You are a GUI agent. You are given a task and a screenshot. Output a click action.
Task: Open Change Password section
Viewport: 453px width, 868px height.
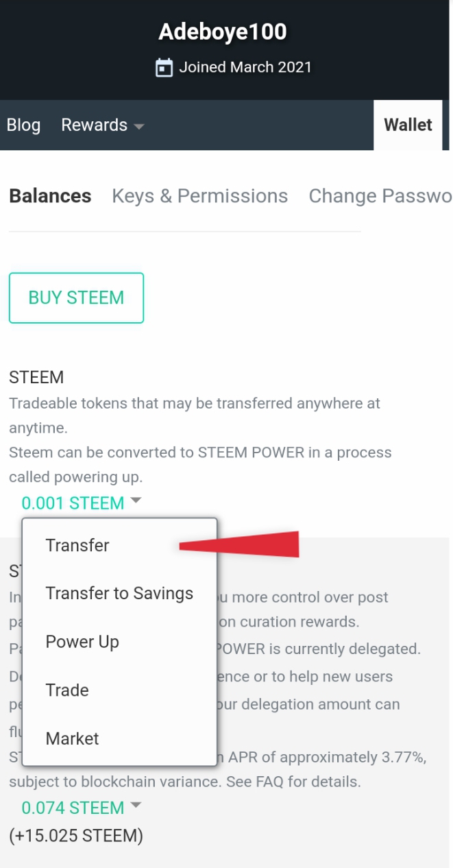click(379, 196)
